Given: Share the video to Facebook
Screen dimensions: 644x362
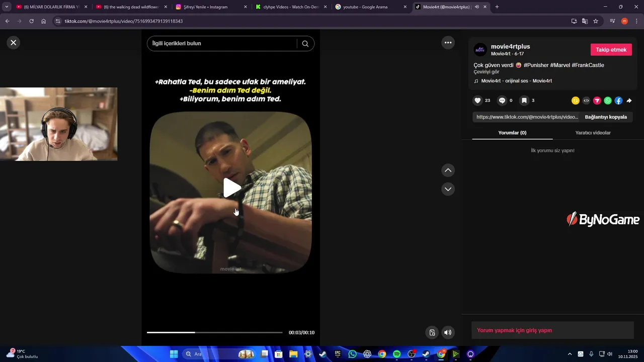Looking at the screenshot, I should click(x=618, y=101).
